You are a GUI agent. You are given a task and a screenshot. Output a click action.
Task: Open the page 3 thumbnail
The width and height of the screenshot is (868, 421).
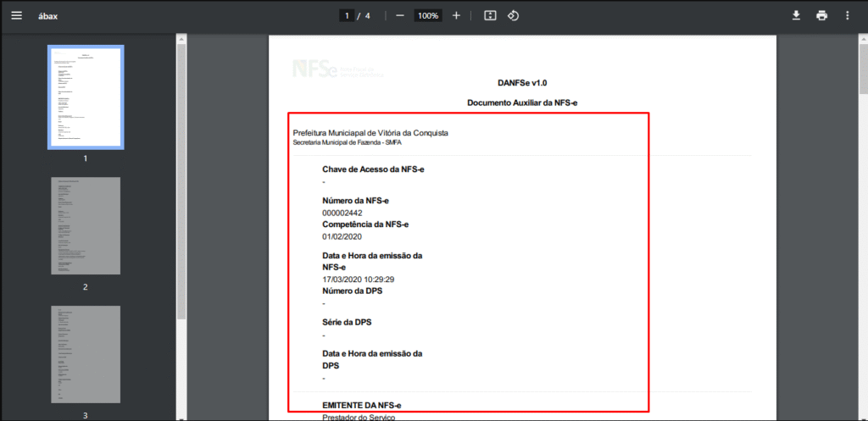[86, 354]
